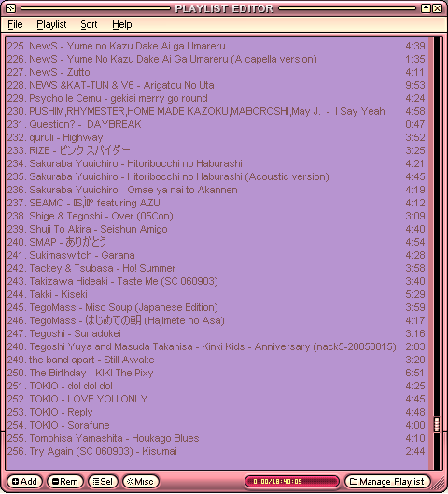Select track 239 Seishun Amigo
Image resolution: width=448 pixels, height=494 pixels.
click(217, 229)
